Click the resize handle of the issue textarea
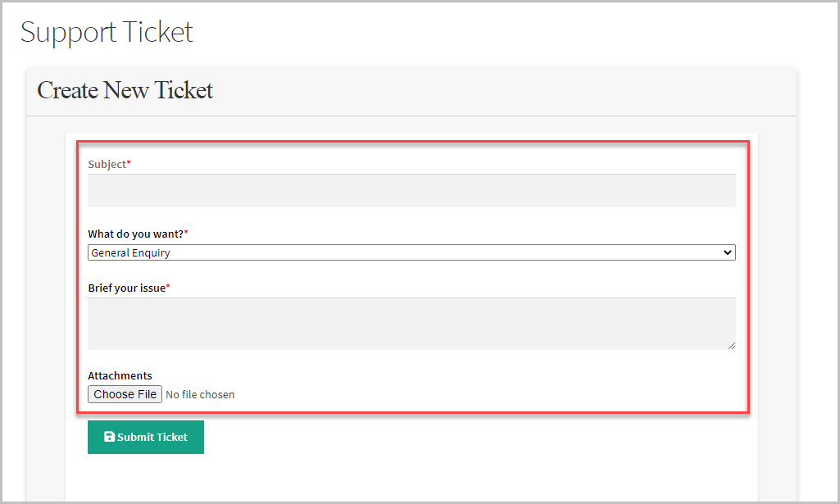This screenshot has width=840, height=504. click(732, 345)
